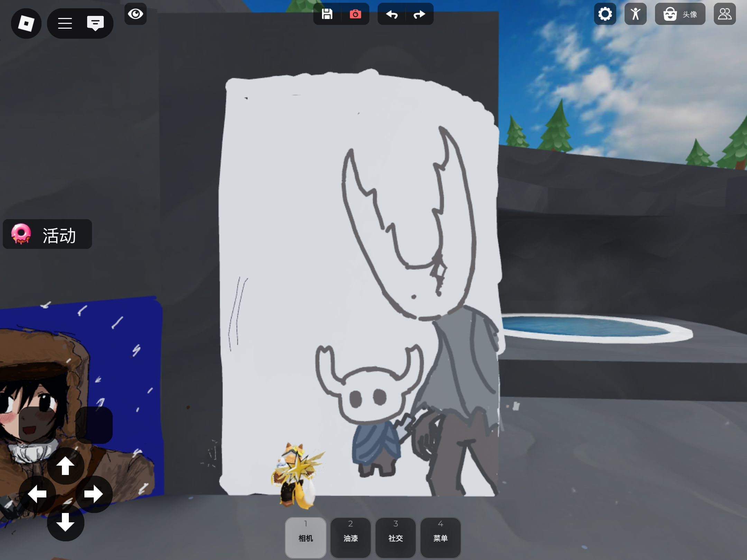
Task: Open the players list icon
Action: point(725,14)
